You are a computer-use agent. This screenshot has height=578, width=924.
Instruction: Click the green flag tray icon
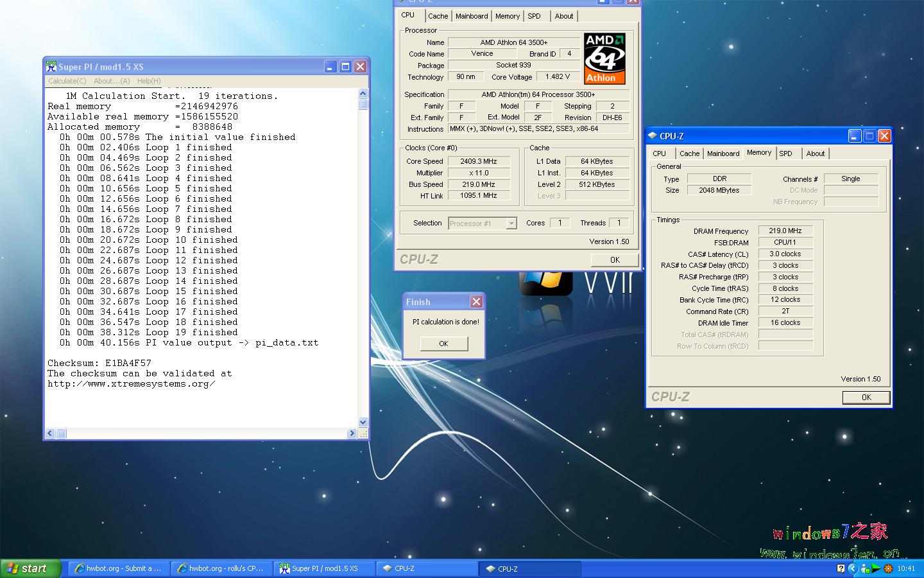point(876,568)
